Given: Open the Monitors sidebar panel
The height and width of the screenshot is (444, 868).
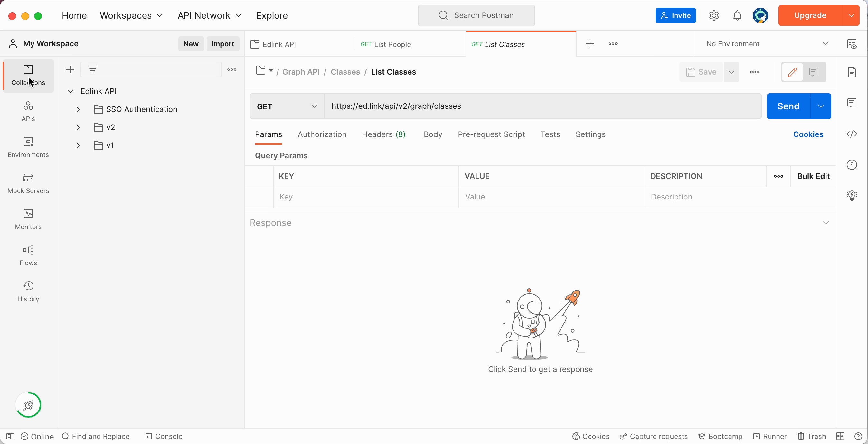Looking at the screenshot, I should coord(28,219).
